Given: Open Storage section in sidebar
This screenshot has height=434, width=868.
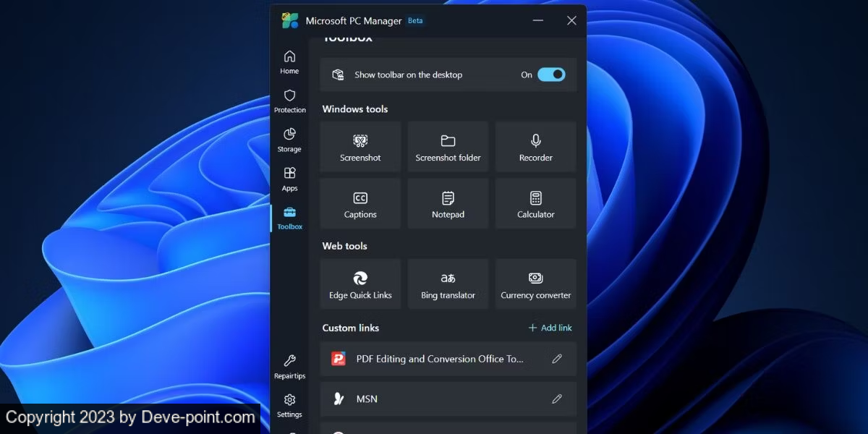Looking at the screenshot, I should pos(289,140).
